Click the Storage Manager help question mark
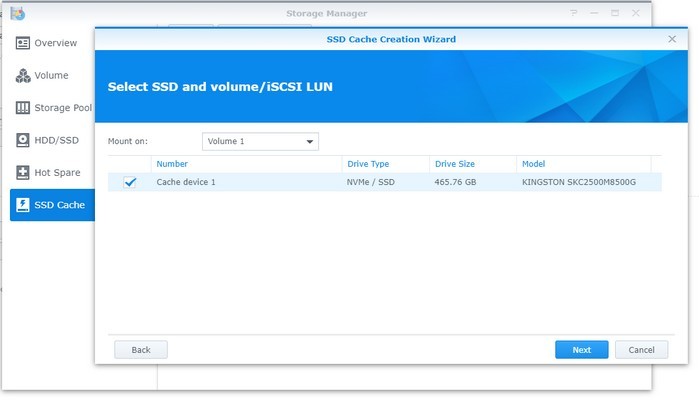 click(x=574, y=13)
